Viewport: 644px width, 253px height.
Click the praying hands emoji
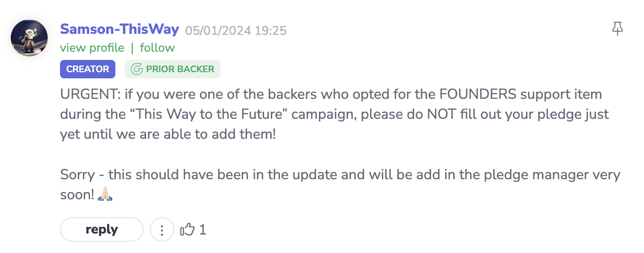coord(105,194)
